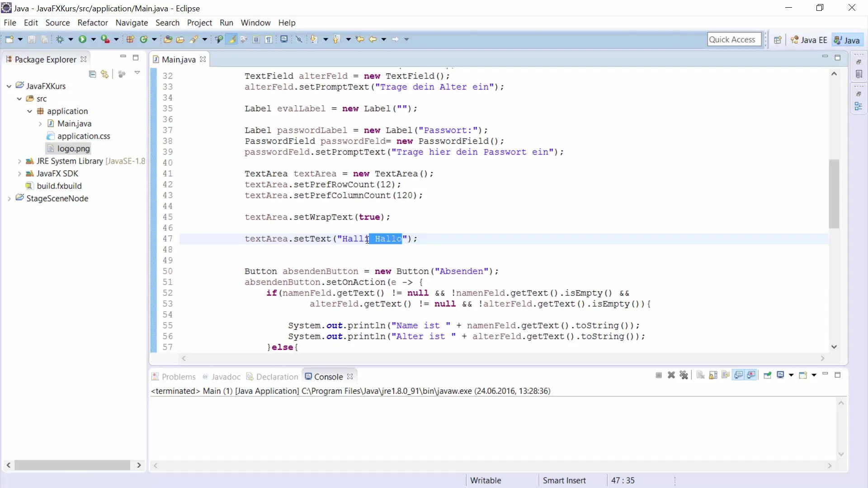
Task: Expand the StageSceneNode project
Action: tap(9, 198)
